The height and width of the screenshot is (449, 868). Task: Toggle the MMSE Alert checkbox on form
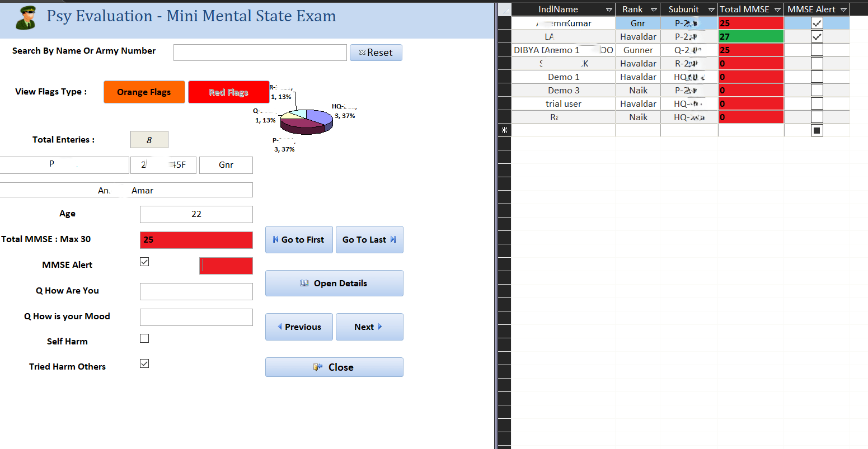click(144, 262)
